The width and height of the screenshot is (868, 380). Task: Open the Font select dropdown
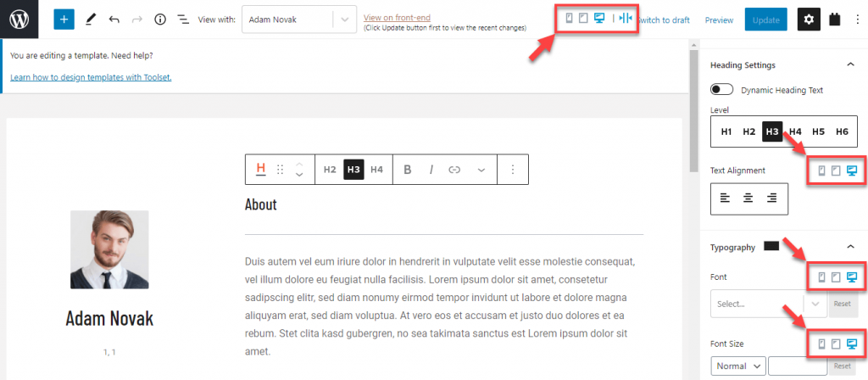(768, 304)
